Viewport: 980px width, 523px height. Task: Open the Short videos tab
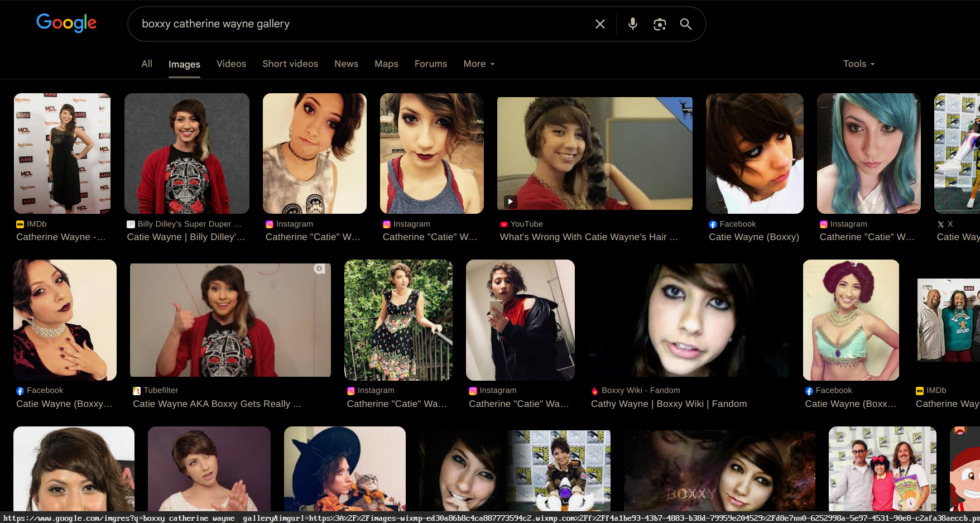pyautogui.click(x=290, y=64)
